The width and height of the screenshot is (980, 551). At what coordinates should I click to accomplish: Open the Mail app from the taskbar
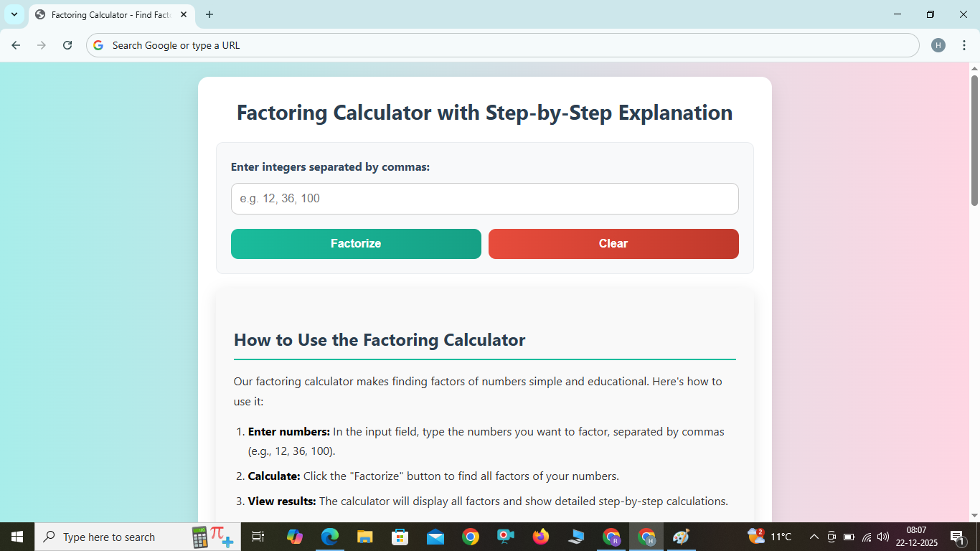point(435,536)
